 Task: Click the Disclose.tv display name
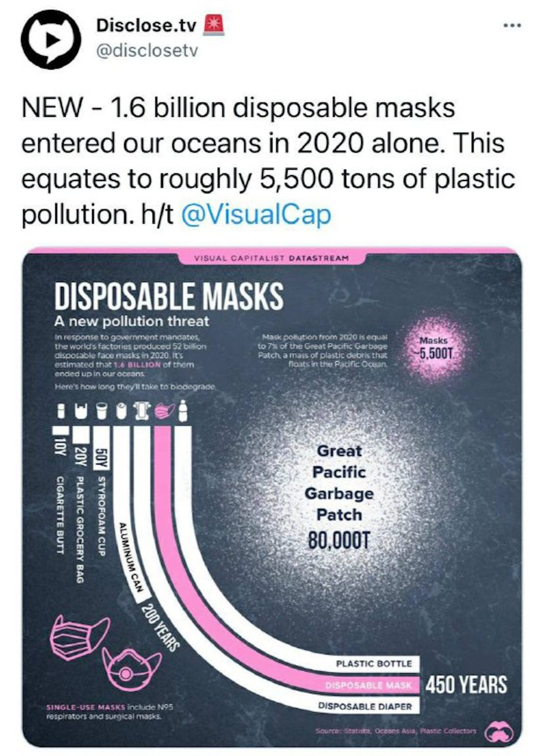(146, 26)
